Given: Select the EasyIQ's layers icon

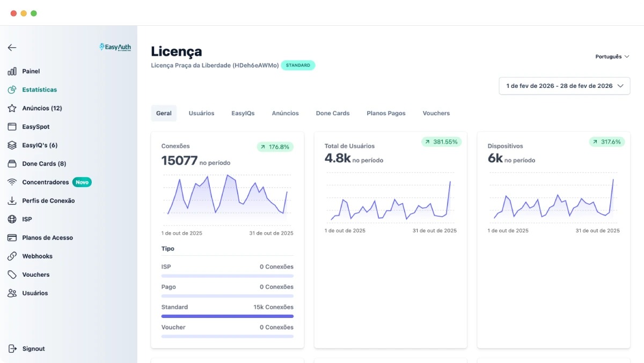Looking at the screenshot, I should pos(12,145).
